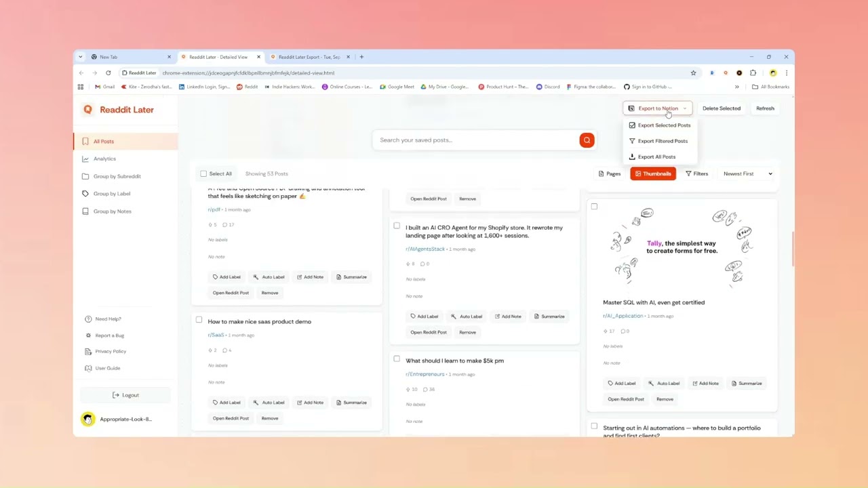This screenshot has width=868, height=488.
Task: Check the Master SQL post checkbox
Action: point(594,206)
